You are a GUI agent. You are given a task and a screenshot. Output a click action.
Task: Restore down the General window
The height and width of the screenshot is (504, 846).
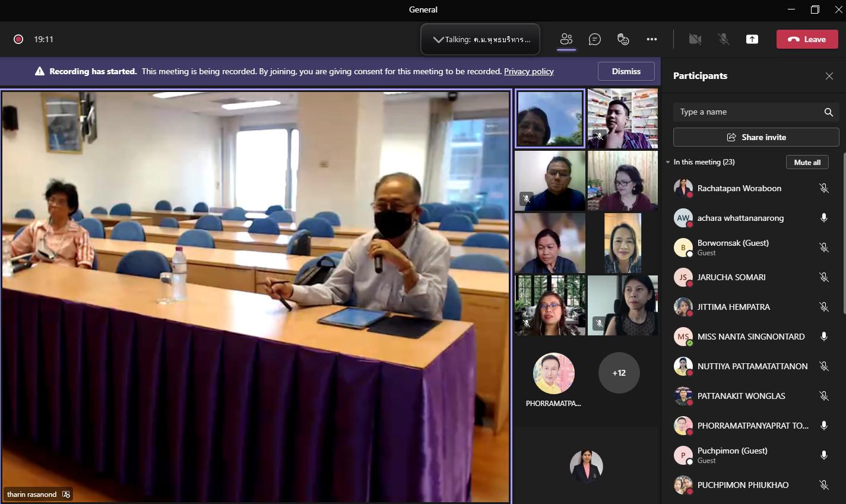coord(815,9)
